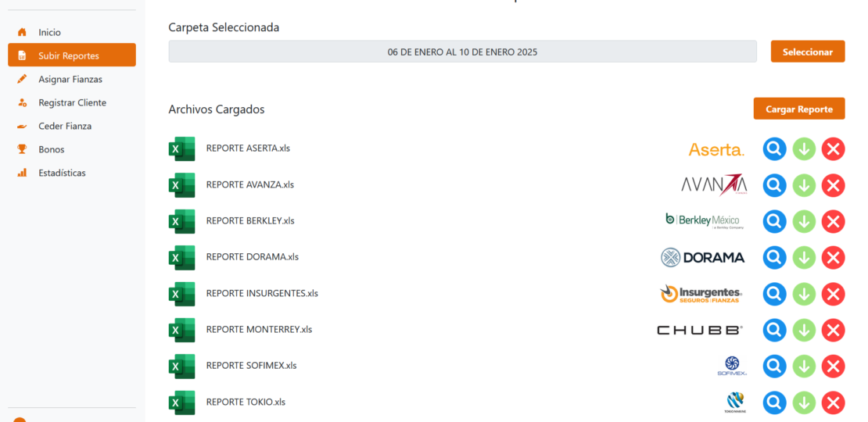Click the selected folder date range field
This screenshot has height=422, width=868.
click(462, 52)
